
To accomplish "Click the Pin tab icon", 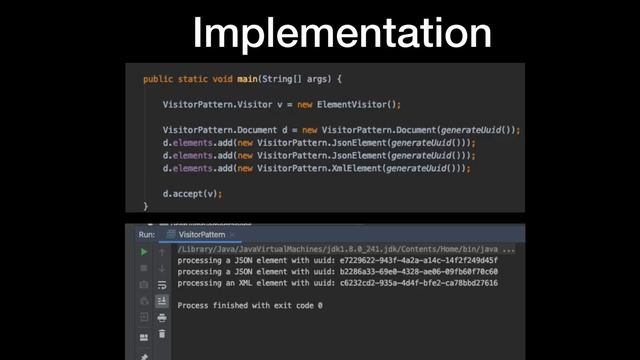I will pyautogui.click(x=144, y=356).
